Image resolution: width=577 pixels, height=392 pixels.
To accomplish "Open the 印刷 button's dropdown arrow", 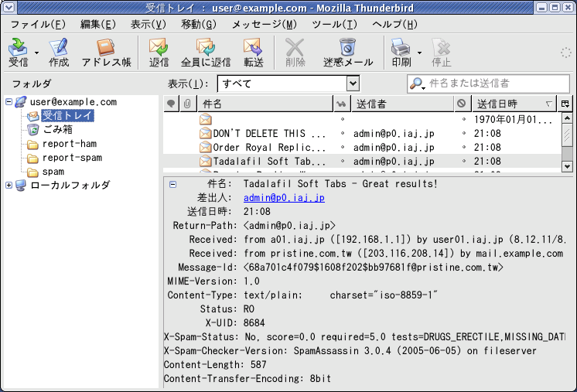I will [x=419, y=53].
